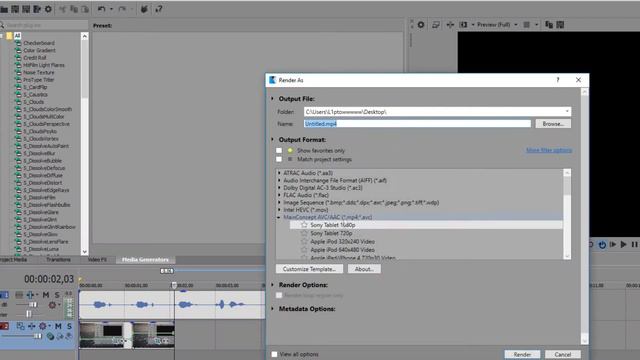Expand the ATRAC Audio format group

(280, 173)
